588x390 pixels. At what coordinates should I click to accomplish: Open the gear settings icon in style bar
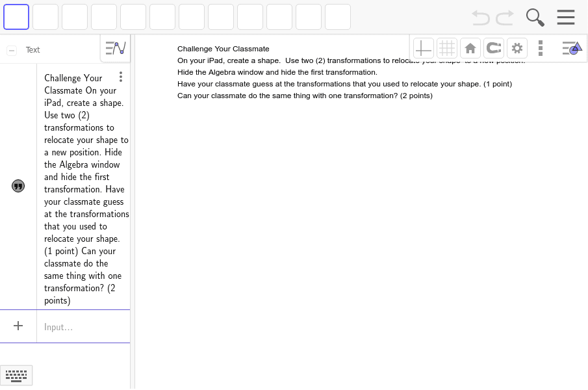517,48
